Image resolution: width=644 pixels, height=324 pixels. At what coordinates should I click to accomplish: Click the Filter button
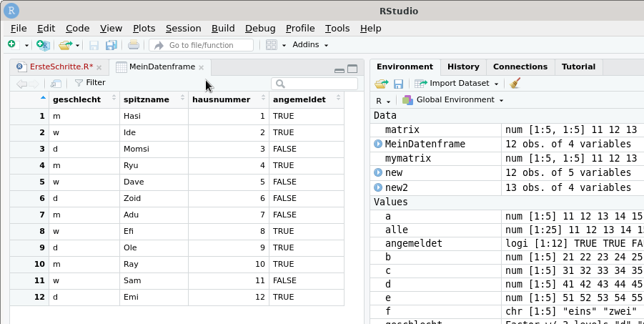point(90,83)
